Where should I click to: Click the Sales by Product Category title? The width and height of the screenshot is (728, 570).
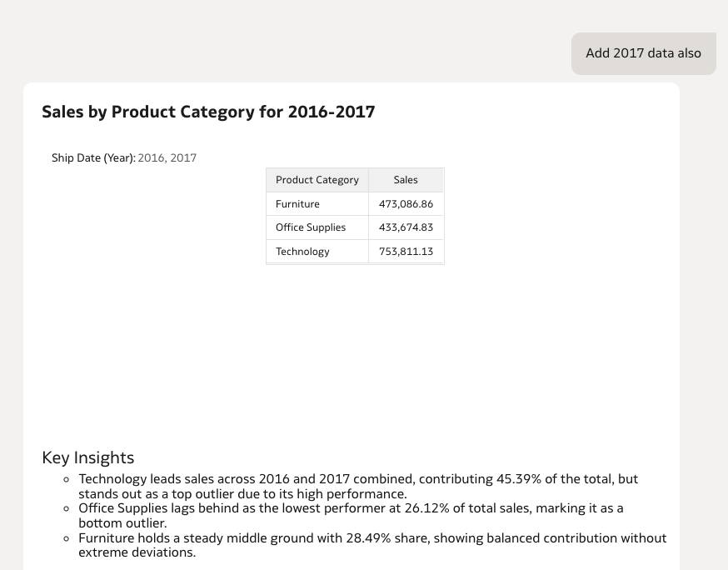coord(208,112)
